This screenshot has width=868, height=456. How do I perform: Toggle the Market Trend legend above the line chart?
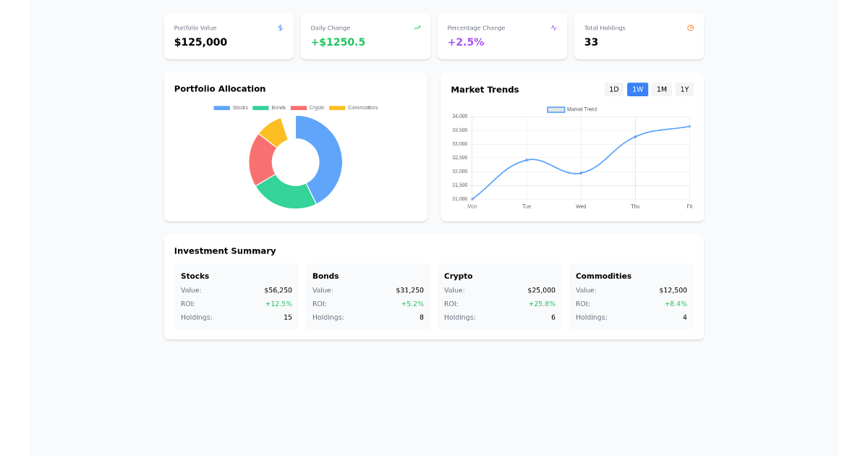pos(571,109)
